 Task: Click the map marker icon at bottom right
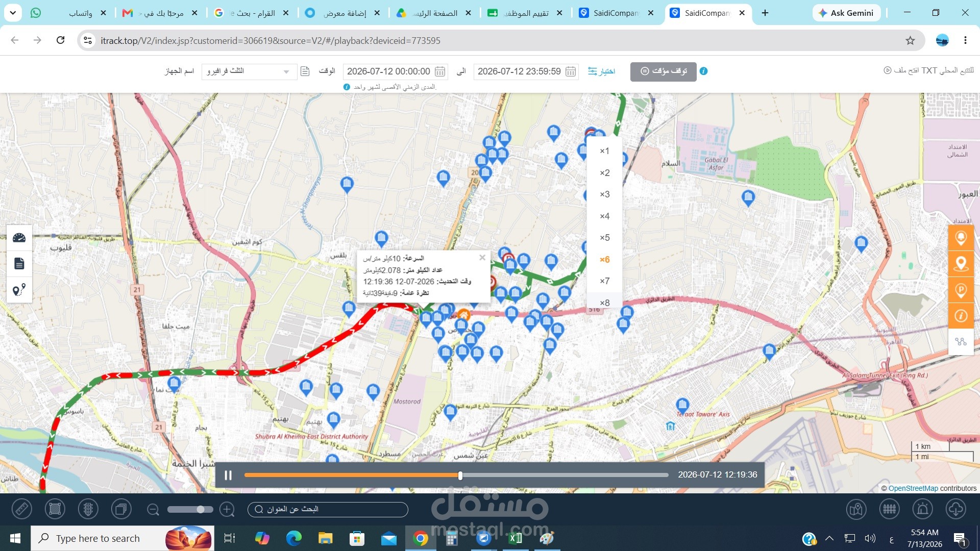[x=856, y=509]
